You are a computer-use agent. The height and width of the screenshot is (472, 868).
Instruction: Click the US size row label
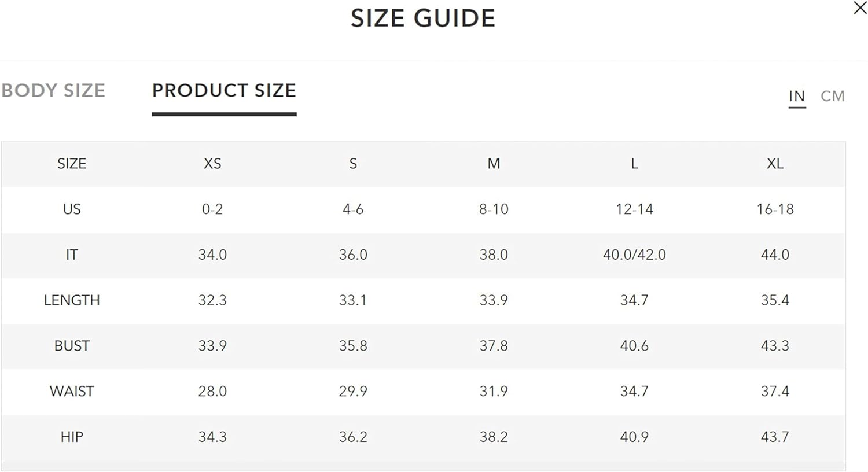click(x=72, y=209)
